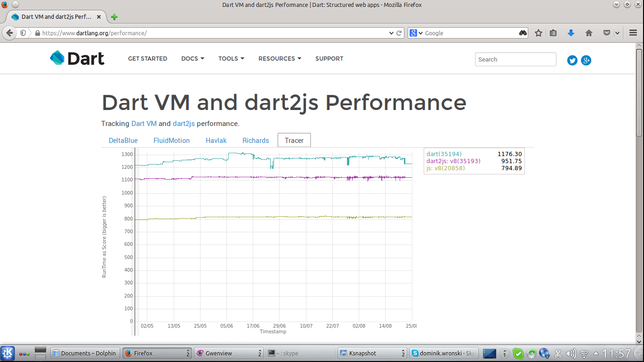Click the Pocket save icon
Image resolution: width=644 pixels, height=362 pixels.
(607, 33)
